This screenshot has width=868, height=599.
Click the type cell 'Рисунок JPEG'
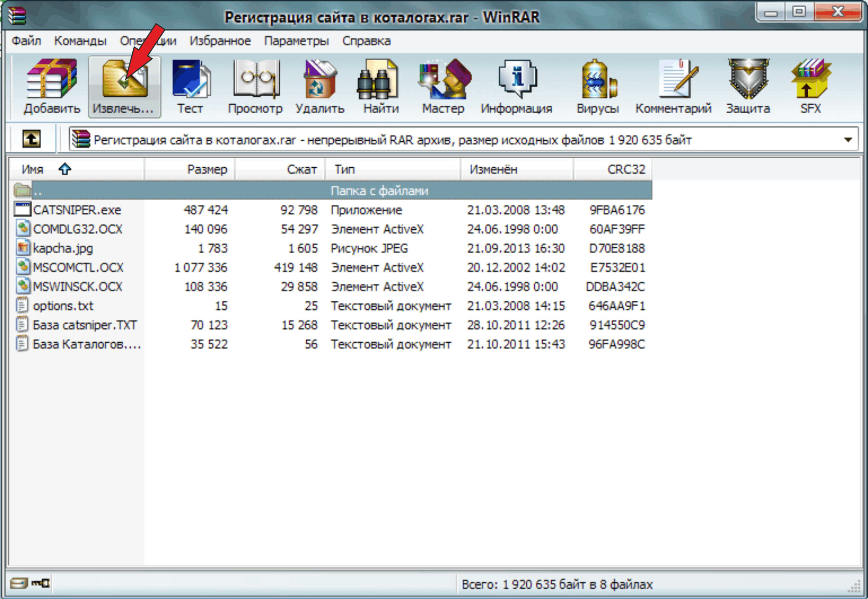[369, 248]
